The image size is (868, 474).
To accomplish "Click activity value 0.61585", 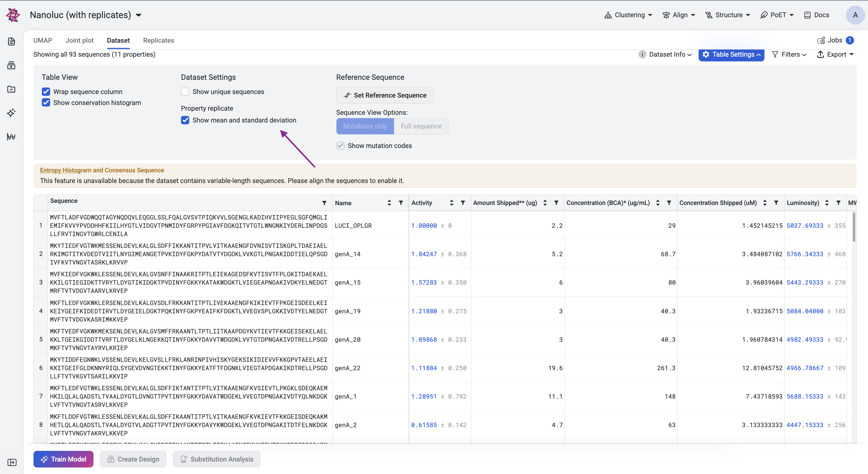I will pyautogui.click(x=424, y=425).
